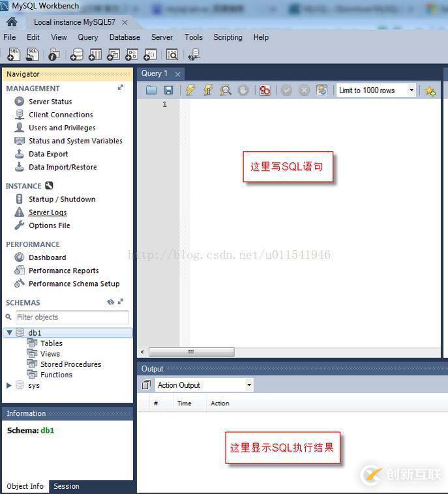Expand the sys schema node
The width and height of the screenshot is (448, 494).
tap(9, 385)
